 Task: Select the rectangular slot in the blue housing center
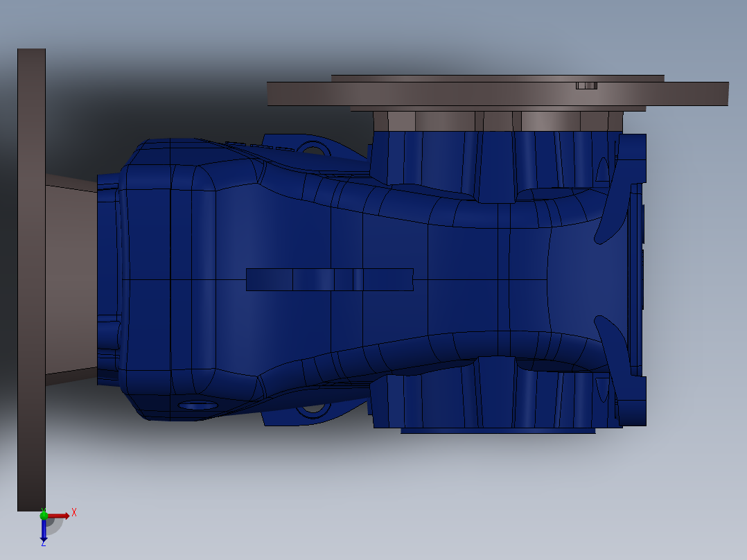(x=330, y=279)
